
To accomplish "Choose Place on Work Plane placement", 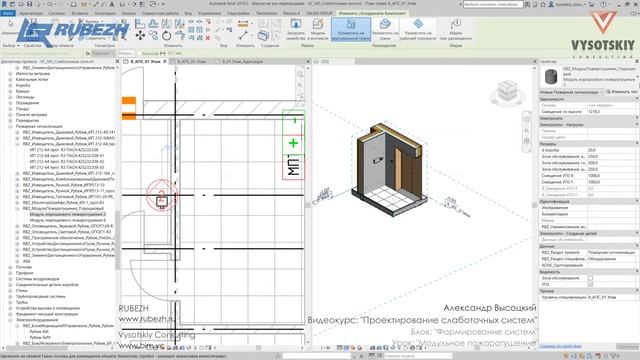I will 418,29.
